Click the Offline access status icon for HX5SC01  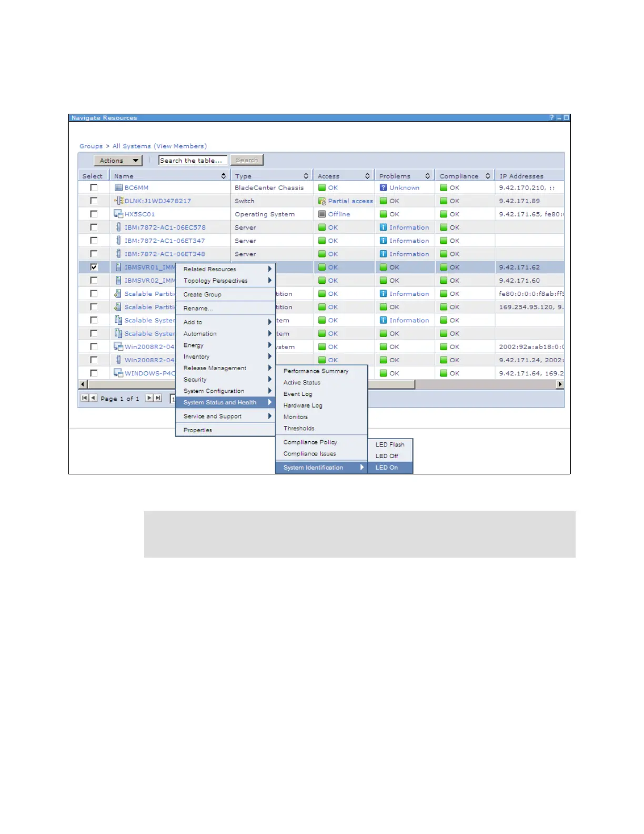coord(322,214)
